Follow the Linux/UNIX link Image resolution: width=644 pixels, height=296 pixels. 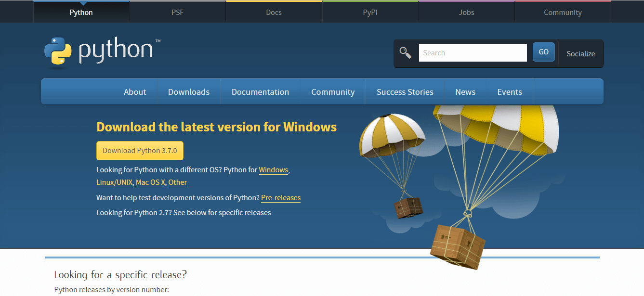pos(114,182)
